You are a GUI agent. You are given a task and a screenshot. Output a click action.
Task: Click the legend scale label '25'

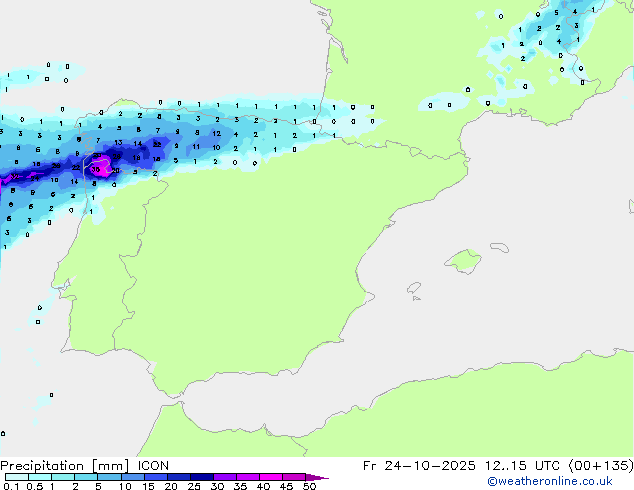tap(194, 486)
